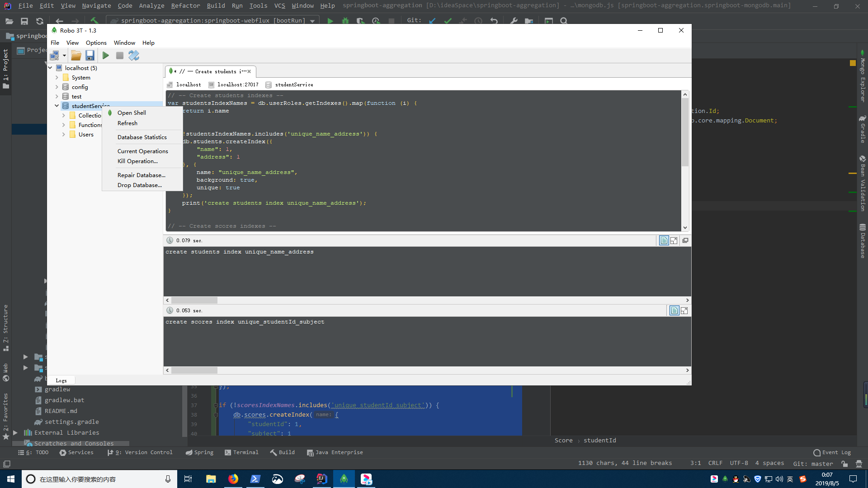Click the Save file icon in toolbar
868x488 pixels.
90,56
